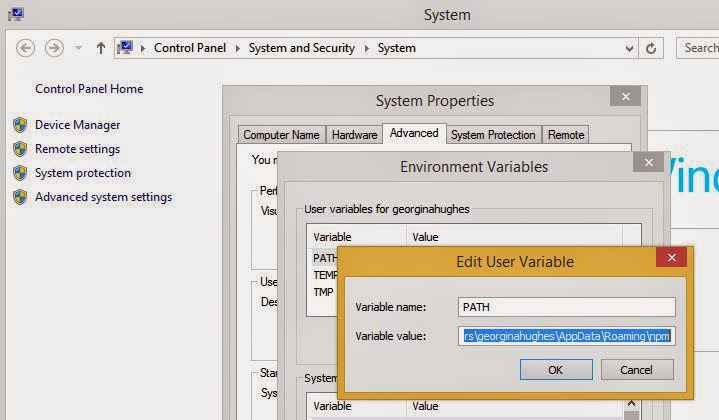
Task: Open System and Security breadcrumb
Action: click(x=302, y=48)
